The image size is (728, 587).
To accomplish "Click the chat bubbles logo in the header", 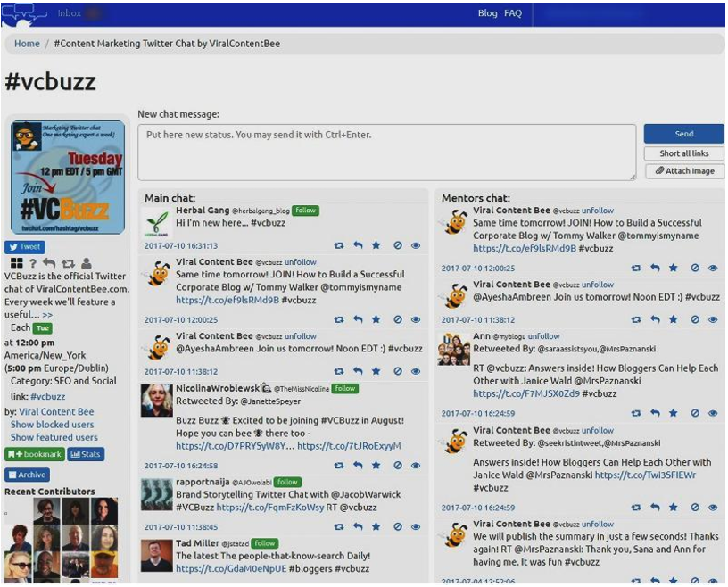I will click(x=24, y=13).
